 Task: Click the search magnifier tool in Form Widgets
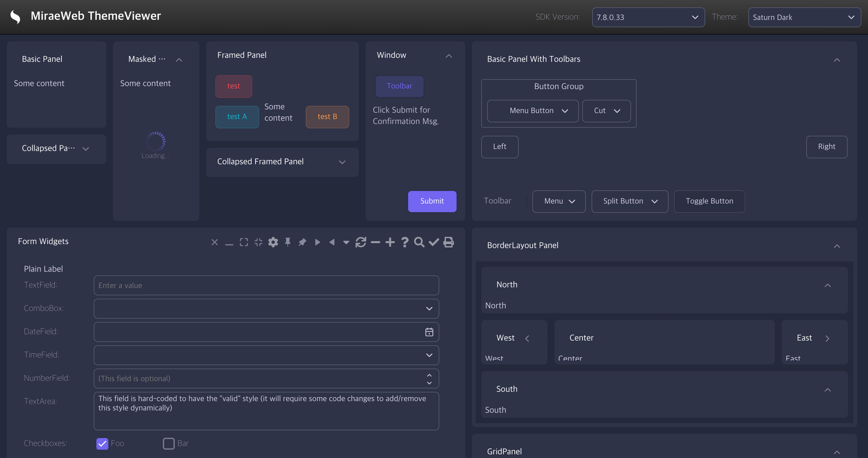coord(419,242)
